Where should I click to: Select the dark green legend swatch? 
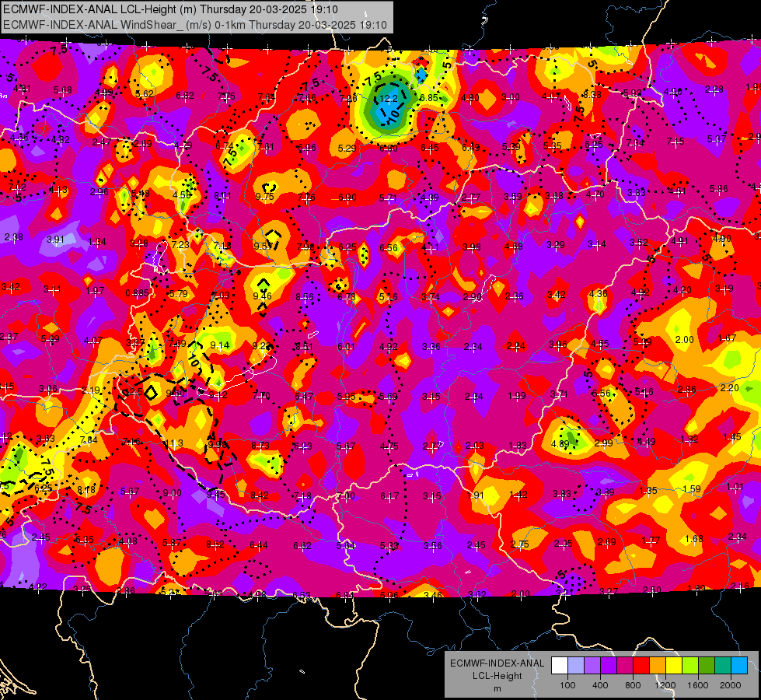706,666
